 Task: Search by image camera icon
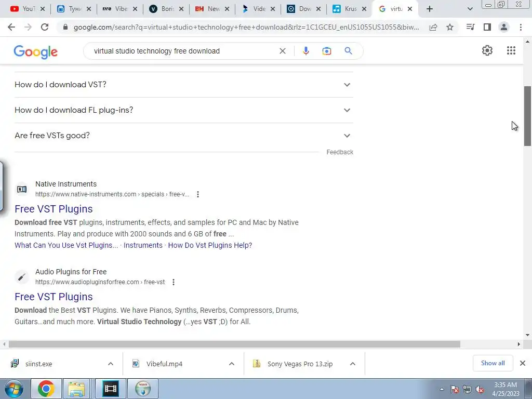326,51
